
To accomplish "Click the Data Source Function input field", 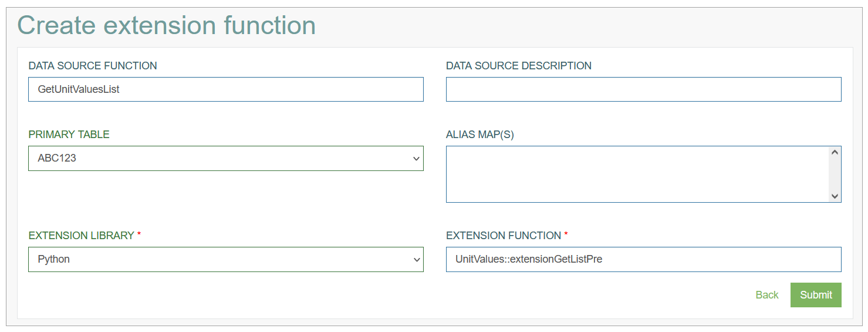I will (x=225, y=89).
